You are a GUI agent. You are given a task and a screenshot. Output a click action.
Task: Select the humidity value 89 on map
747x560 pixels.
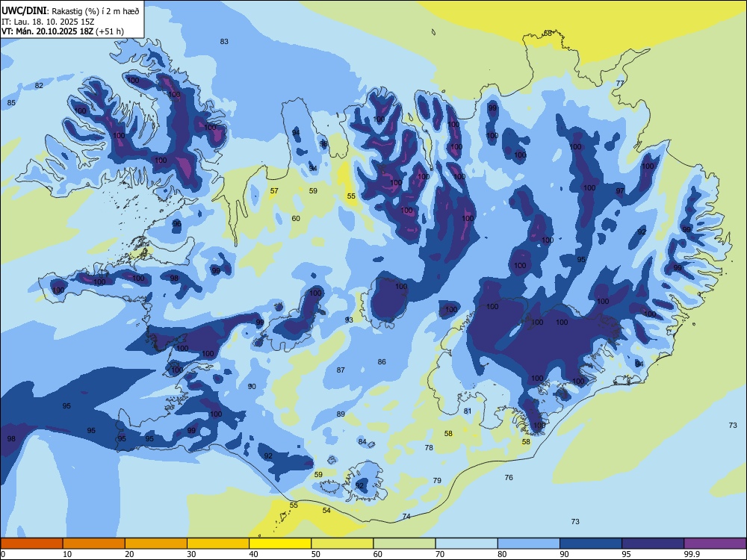click(341, 414)
